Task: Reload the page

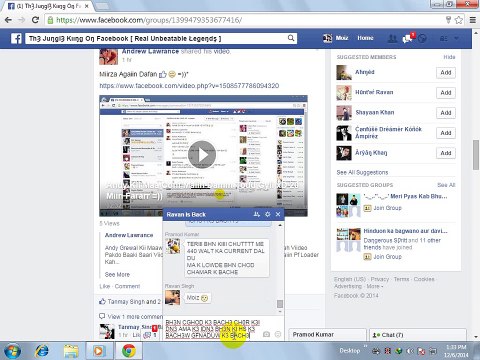Action: click(35, 20)
